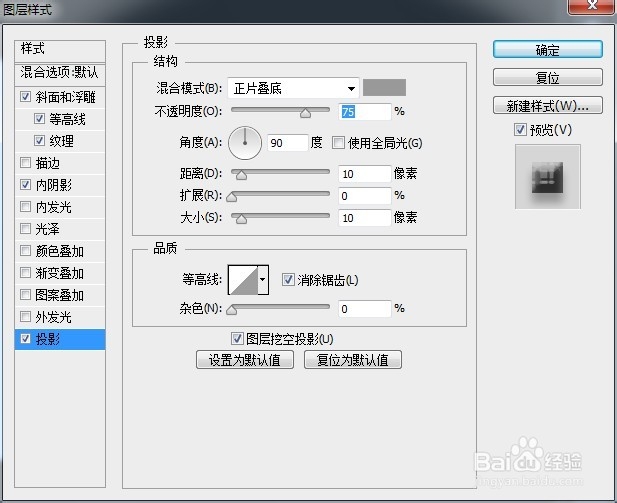The width and height of the screenshot is (617, 503).
Task: Focus the 角度 value field
Action: (x=288, y=142)
